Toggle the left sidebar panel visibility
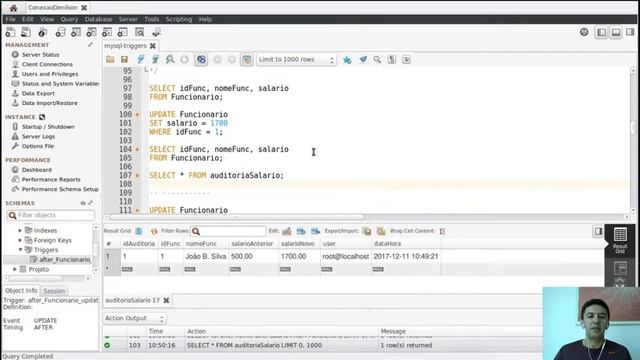 [x=601, y=32]
